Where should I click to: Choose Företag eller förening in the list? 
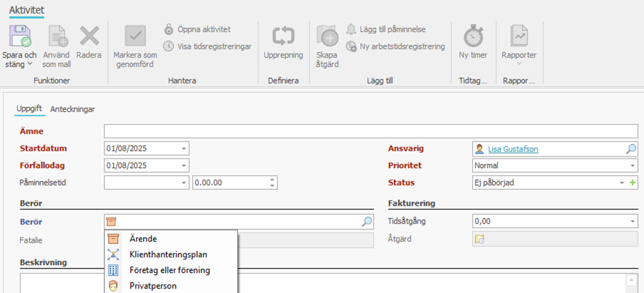pyautogui.click(x=170, y=270)
